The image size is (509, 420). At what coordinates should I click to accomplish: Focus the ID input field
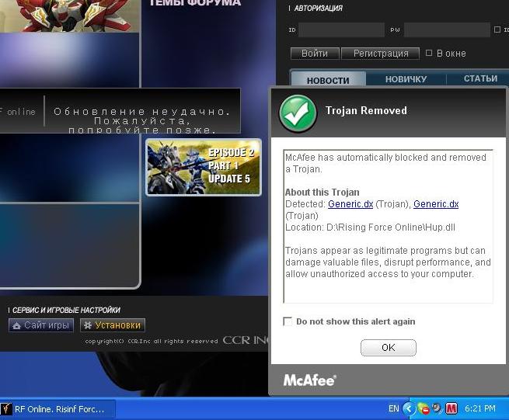tap(341, 30)
